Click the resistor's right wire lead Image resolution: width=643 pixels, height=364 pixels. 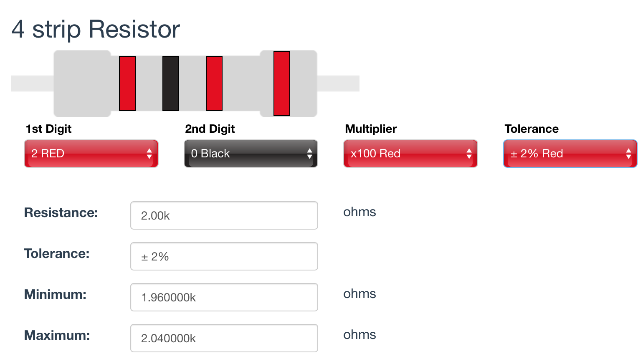coord(338,83)
